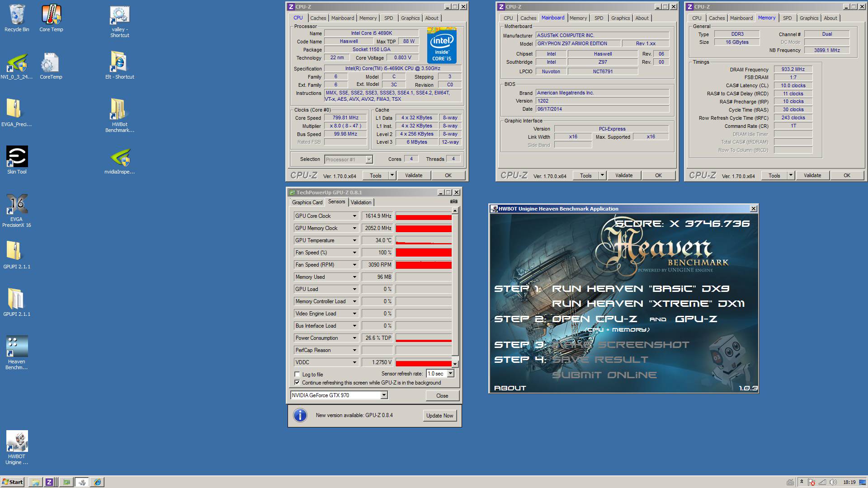Launch the EVGA Skin Tool shortcut
This screenshot has height=488, width=868.
click(x=17, y=160)
